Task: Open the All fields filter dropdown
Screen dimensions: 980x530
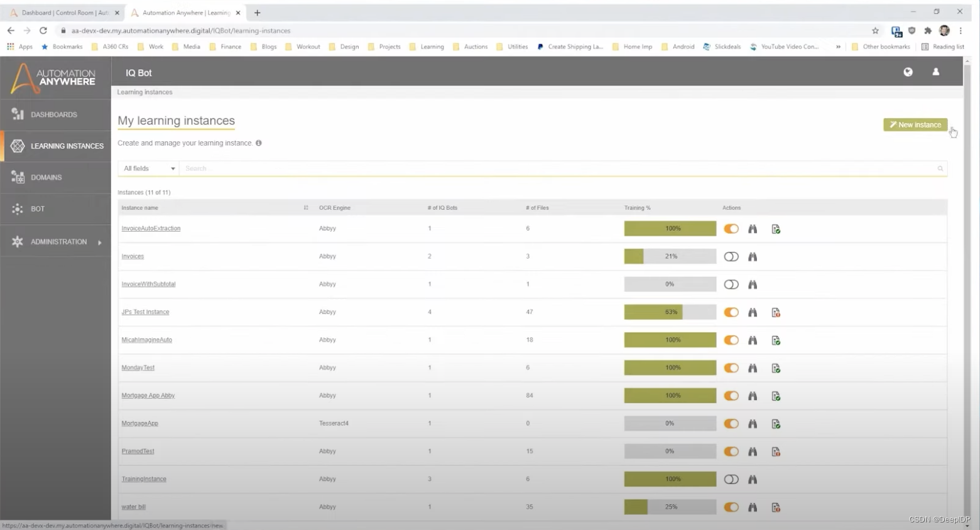Action: tap(148, 168)
